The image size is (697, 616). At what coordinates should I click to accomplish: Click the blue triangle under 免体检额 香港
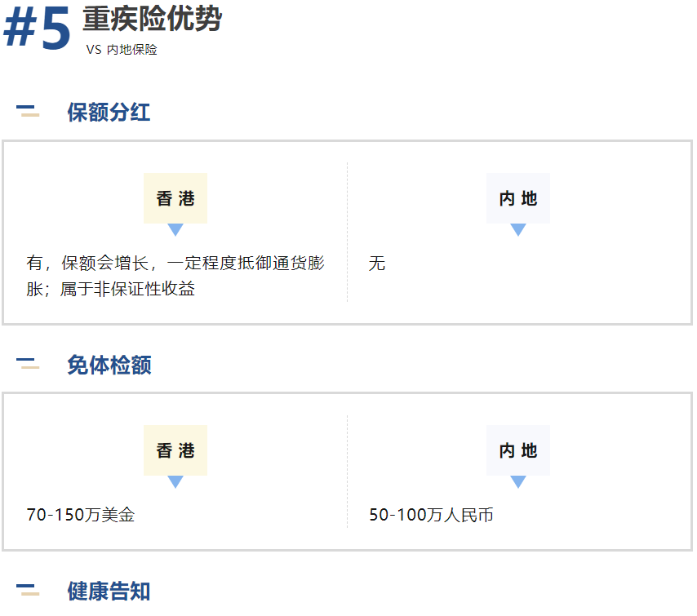coord(175,481)
